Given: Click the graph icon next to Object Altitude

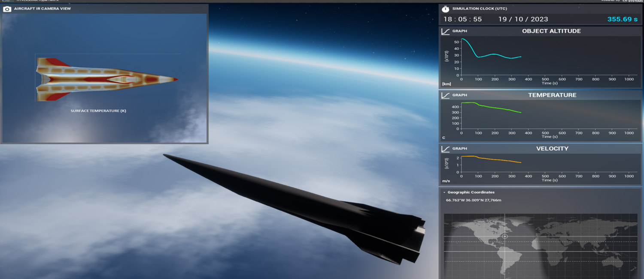Looking at the screenshot, I should pyautogui.click(x=446, y=32).
